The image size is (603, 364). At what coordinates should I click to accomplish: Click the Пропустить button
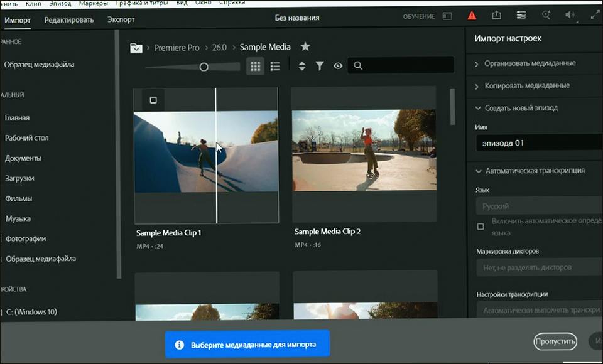tap(555, 341)
